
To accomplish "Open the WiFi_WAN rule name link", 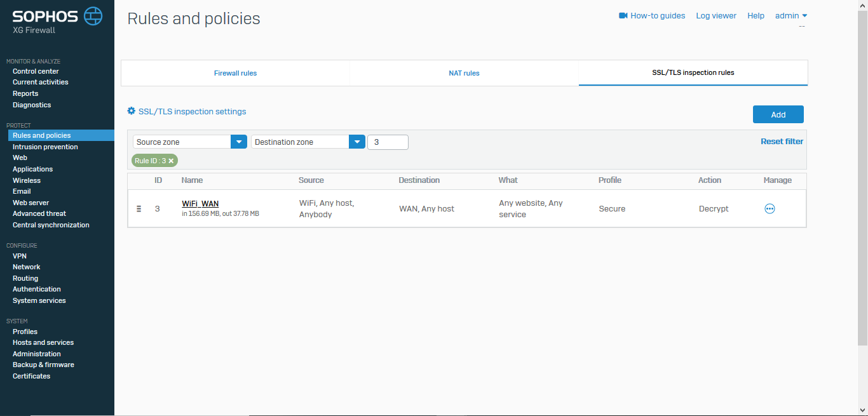I will [200, 204].
